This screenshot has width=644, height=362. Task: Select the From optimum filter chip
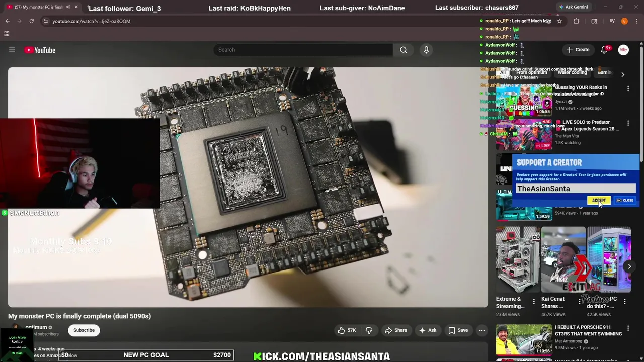pyautogui.click(x=531, y=73)
